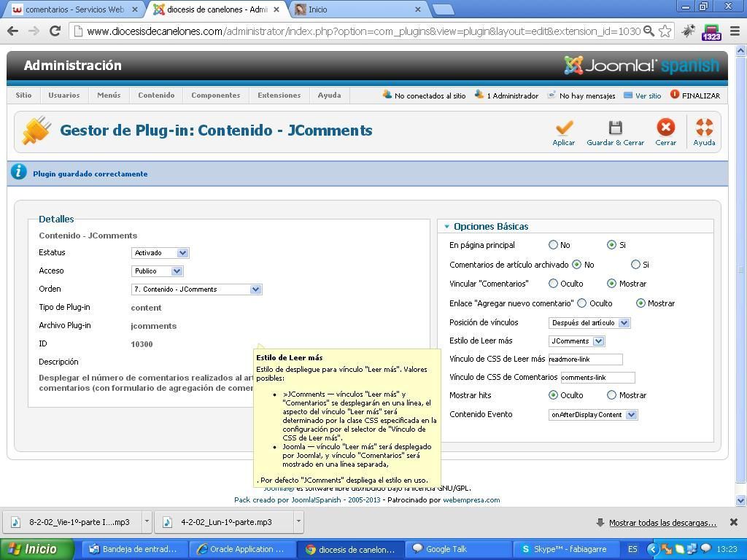Viewport: 747px width, 560px height.
Task: Open the Chrome menu hamburger icon
Action: [x=735, y=31]
